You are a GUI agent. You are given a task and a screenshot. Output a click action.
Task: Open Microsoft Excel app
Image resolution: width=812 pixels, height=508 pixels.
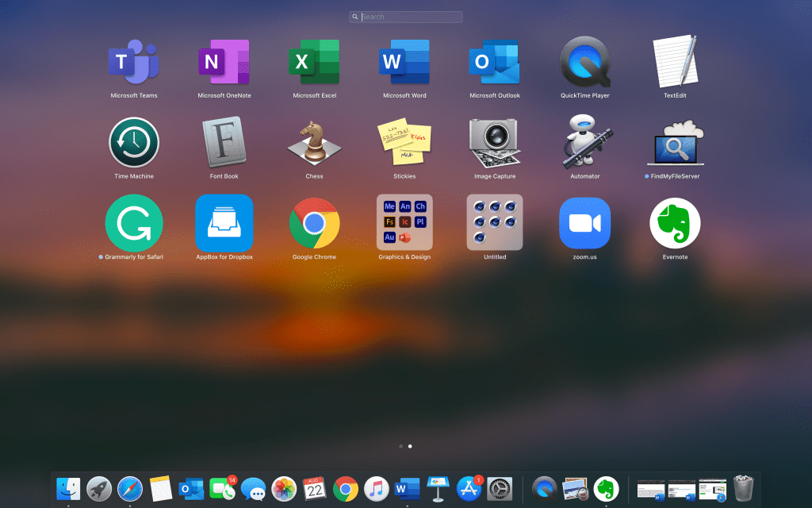[x=314, y=62]
